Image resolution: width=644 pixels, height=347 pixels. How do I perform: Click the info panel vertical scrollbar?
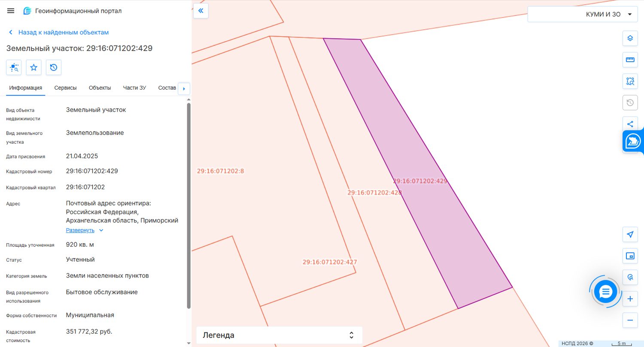point(189,206)
